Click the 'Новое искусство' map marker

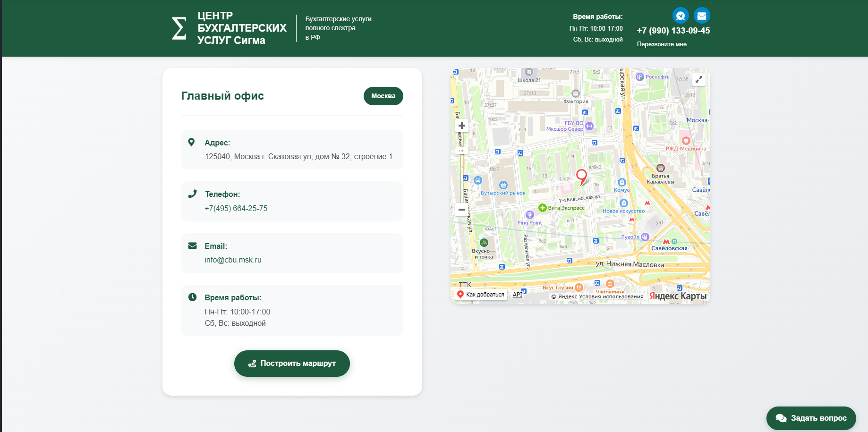623,203
